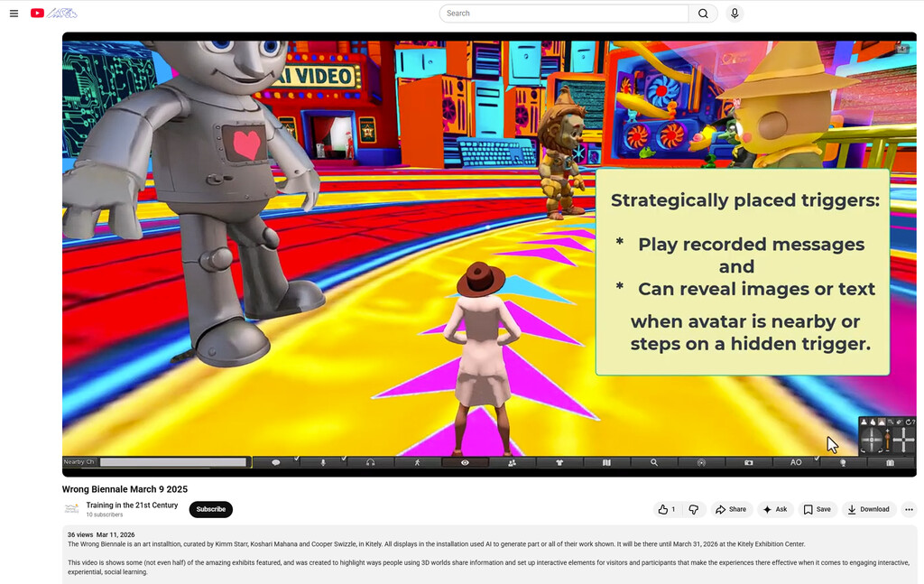The height and width of the screenshot is (584, 924).
Task: Open more actions three-dot menu
Action: (909, 509)
